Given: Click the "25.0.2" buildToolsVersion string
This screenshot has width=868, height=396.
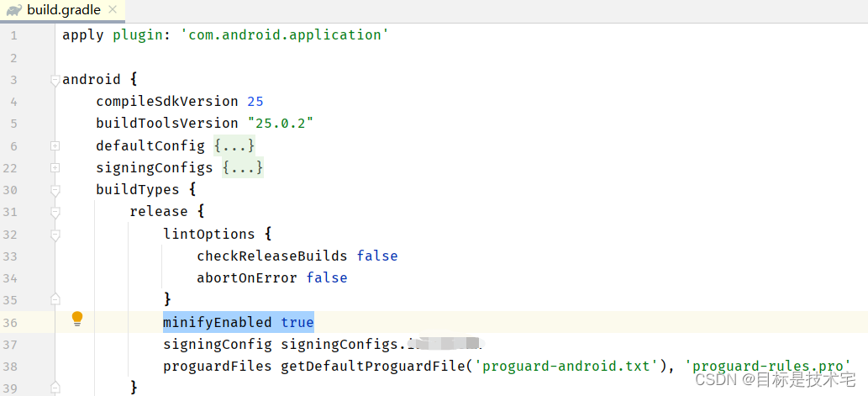Looking at the screenshot, I should [x=280, y=123].
